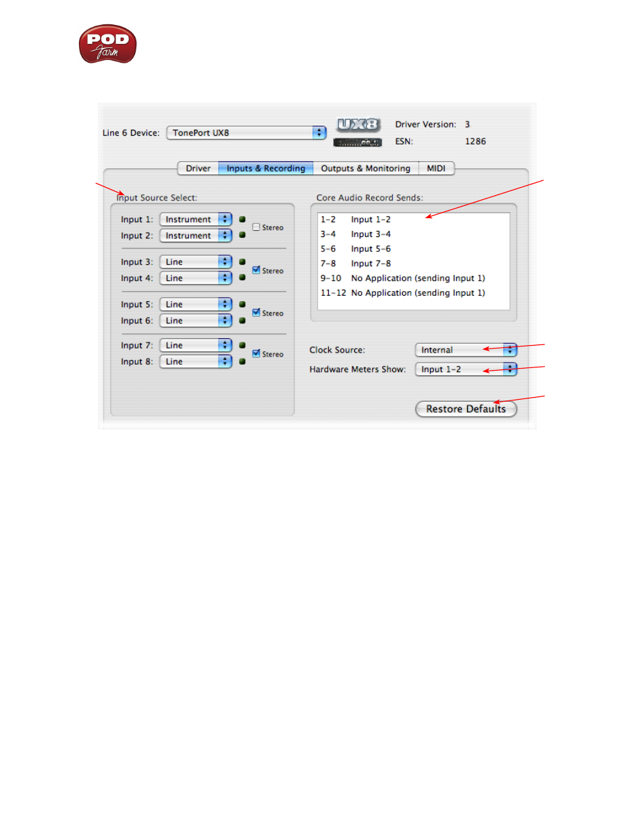Click the Input 8 signal indicator light
This screenshot has width=644, height=834.
tap(242, 361)
